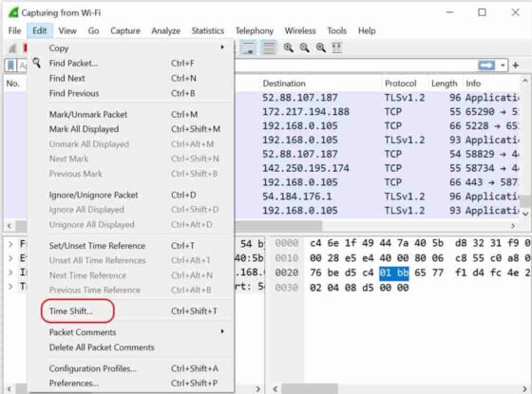Choose Find Packet... from Edit menu
Screen dimensions: 532x394
tap(131, 64)
